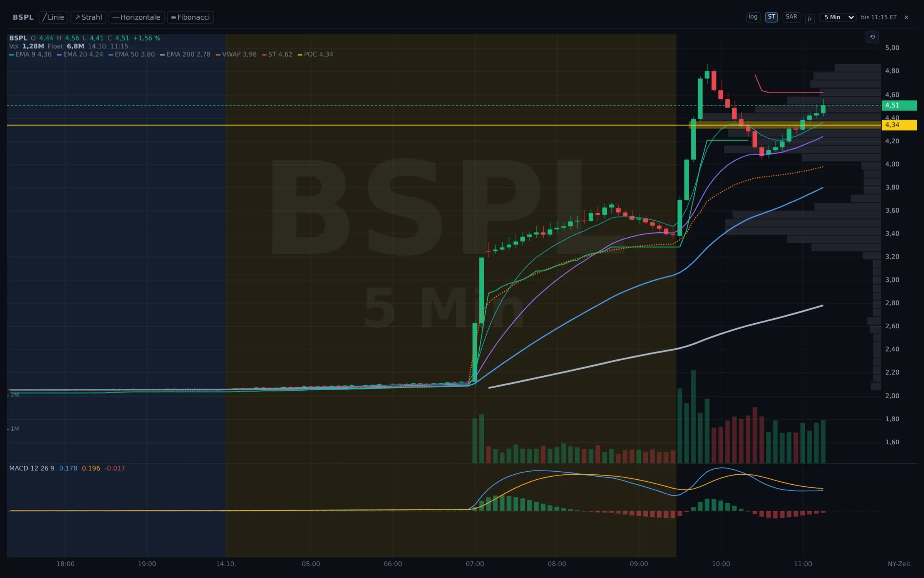Click the MACD histogram value -0,017

115,468
